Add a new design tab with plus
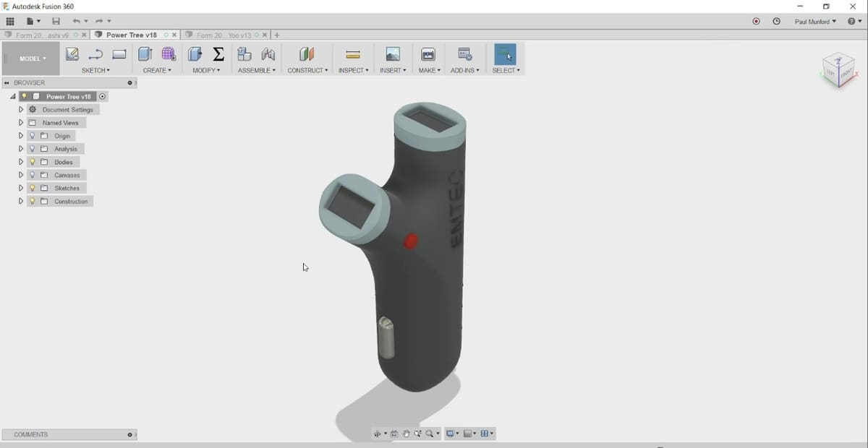868x448 pixels. [277, 35]
